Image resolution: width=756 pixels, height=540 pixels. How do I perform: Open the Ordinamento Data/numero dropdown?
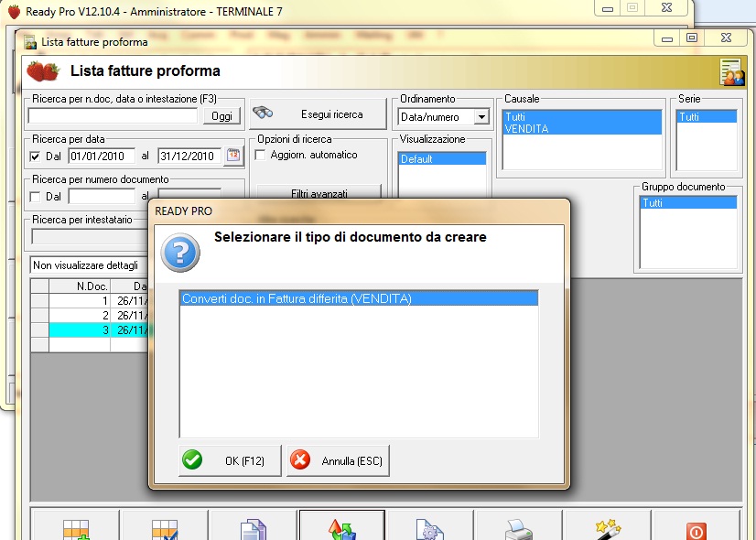tap(481, 116)
